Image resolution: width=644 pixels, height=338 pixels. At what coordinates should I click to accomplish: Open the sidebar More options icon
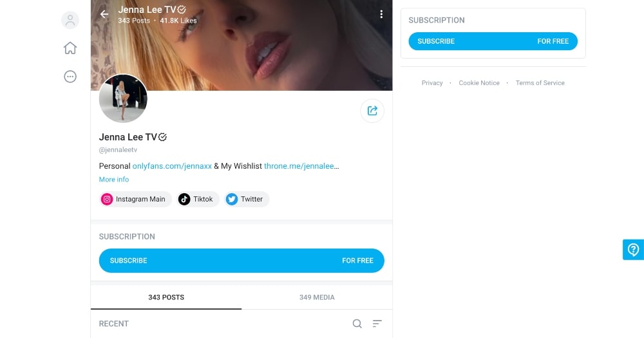(x=70, y=77)
